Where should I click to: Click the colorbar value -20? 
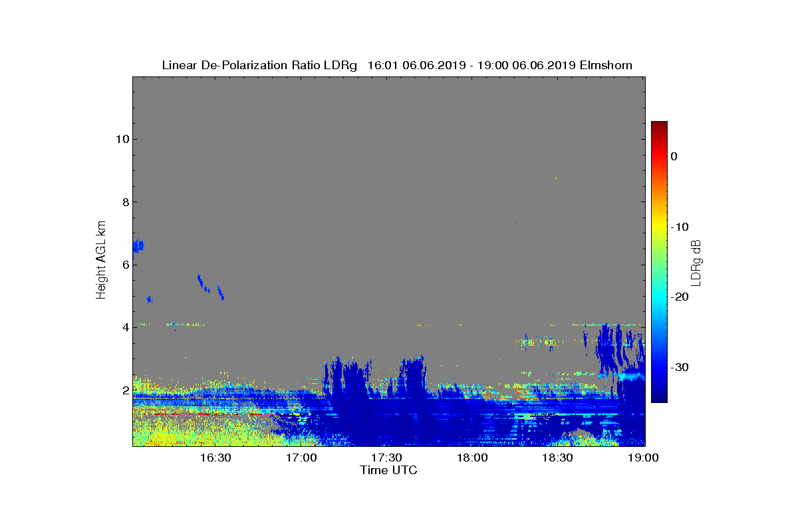[679, 297]
